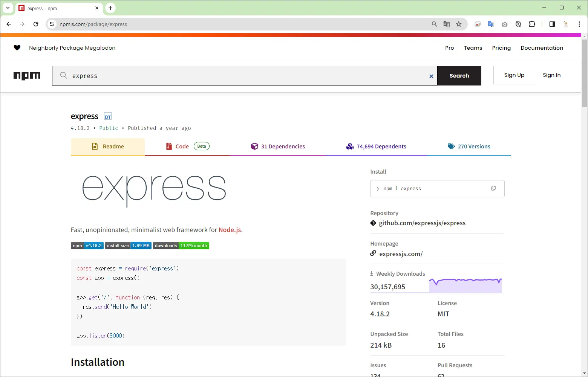Bookmark this page with the star icon
588x377 pixels.
(x=459, y=24)
